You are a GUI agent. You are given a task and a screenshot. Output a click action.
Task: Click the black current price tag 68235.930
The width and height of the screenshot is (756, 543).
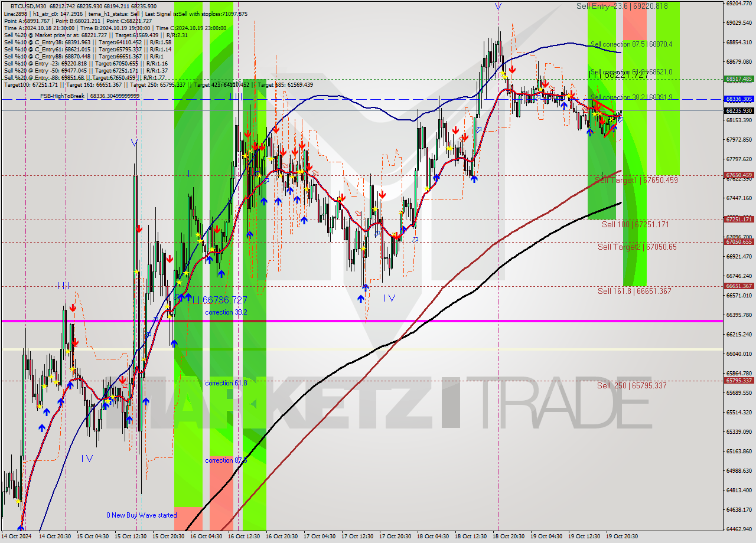coord(739,110)
